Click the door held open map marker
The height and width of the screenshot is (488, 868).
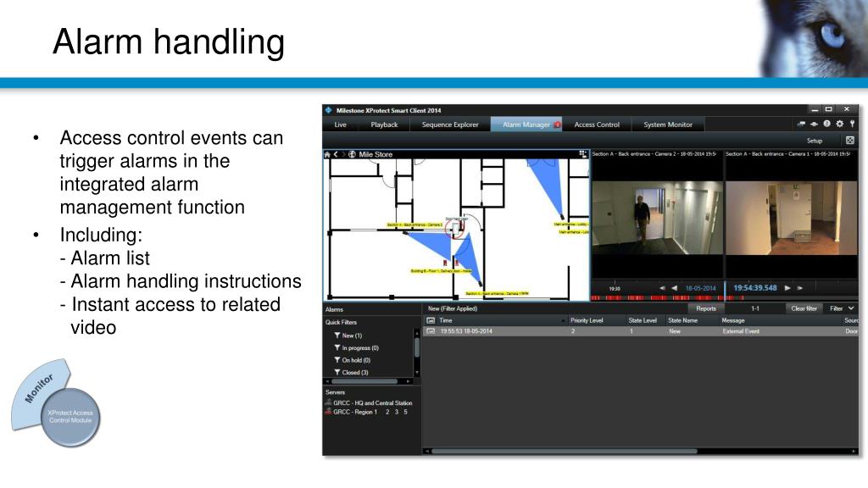[455, 229]
